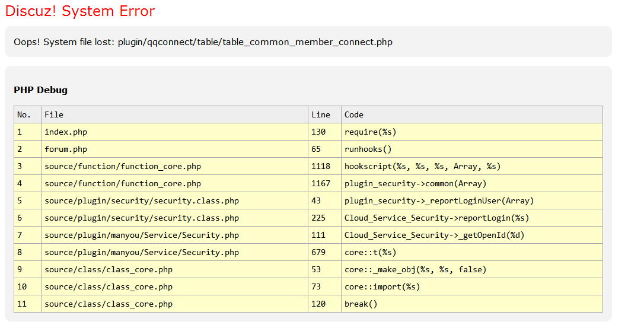644x328 pixels.
Task: Click line number 1167 cell
Action: (324, 184)
